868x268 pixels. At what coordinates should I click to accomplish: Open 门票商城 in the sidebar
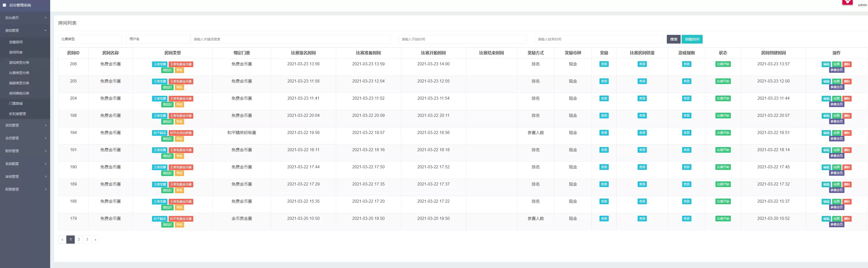coord(16,104)
